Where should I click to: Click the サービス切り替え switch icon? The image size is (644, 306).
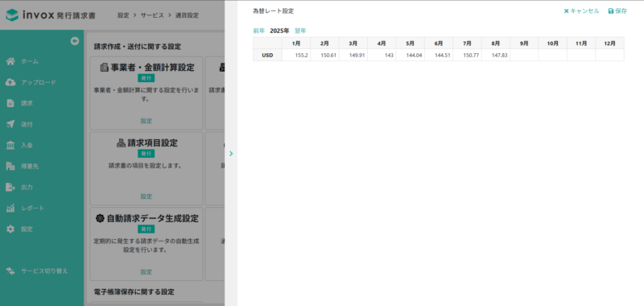(x=10, y=271)
